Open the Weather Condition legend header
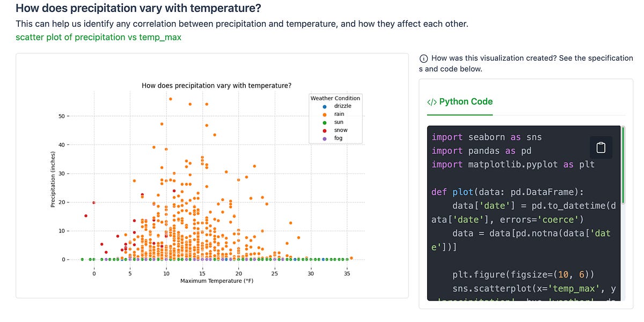The image size is (644, 322). tap(334, 98)
